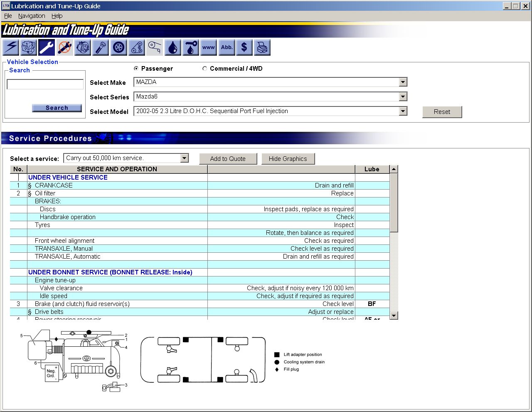Click the BF lube code cell
Image resolution: width=532 pixels, height=412 pixels.
point(372,304)
